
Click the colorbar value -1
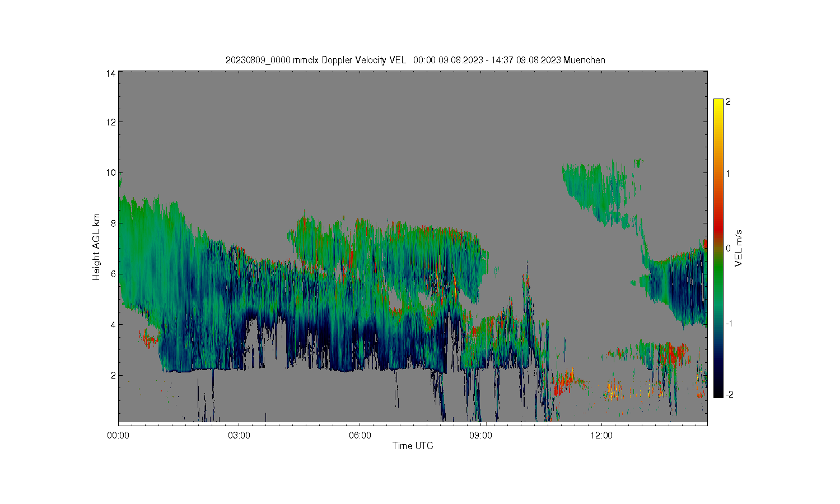coord(728,323)
